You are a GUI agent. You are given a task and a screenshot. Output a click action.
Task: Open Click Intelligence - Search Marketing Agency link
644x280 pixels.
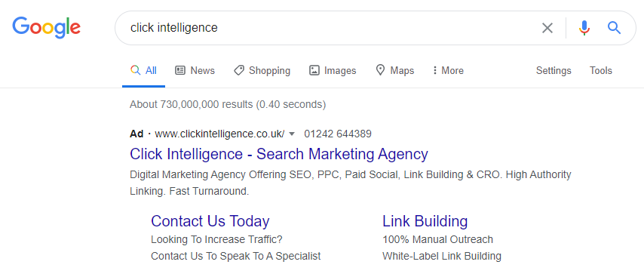pos(279,154)
